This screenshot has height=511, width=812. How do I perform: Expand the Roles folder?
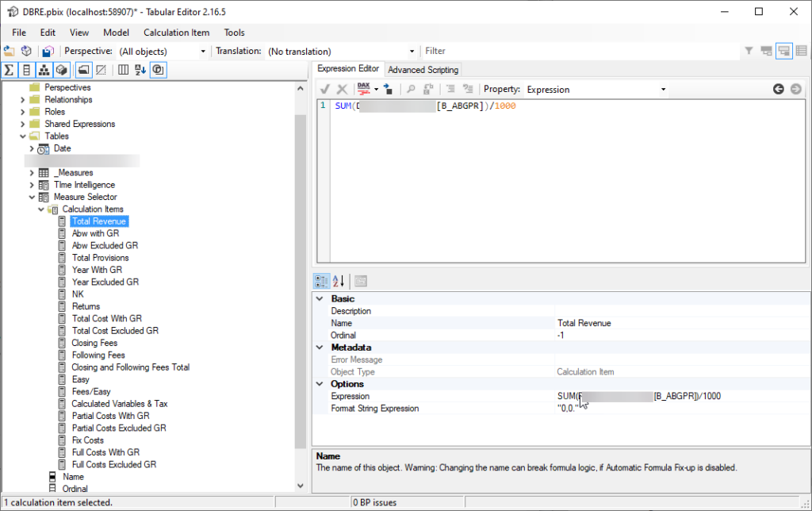click(x=22, y=112)
